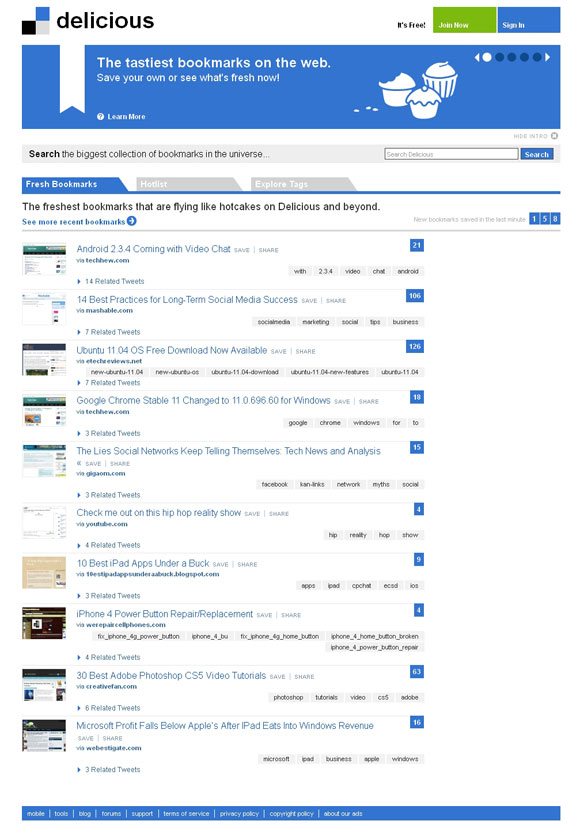Viewport: 580px width, 836px height.
Task: Click the bookmark count badge 21 for Android
Action: point(417,245)
